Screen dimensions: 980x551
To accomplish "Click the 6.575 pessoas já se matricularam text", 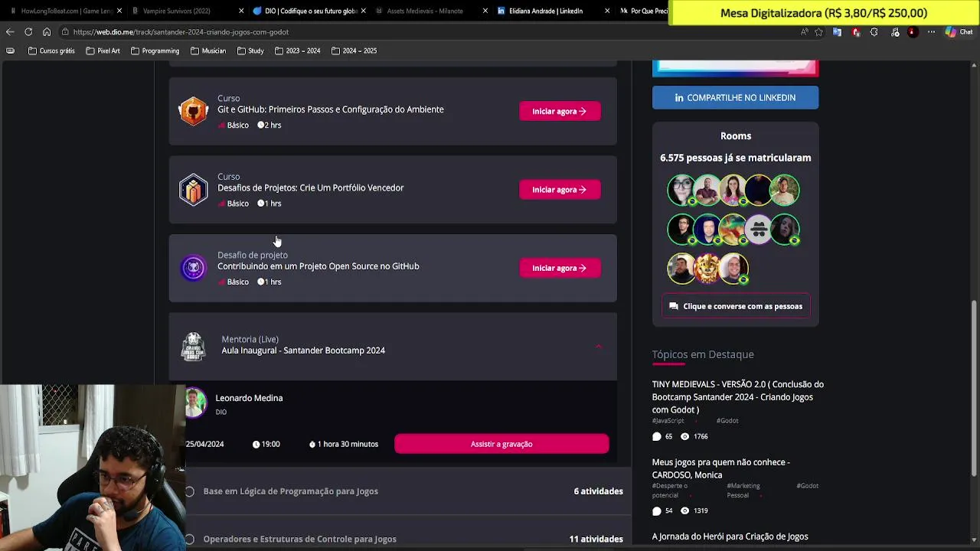I will (x=735, y=158).
